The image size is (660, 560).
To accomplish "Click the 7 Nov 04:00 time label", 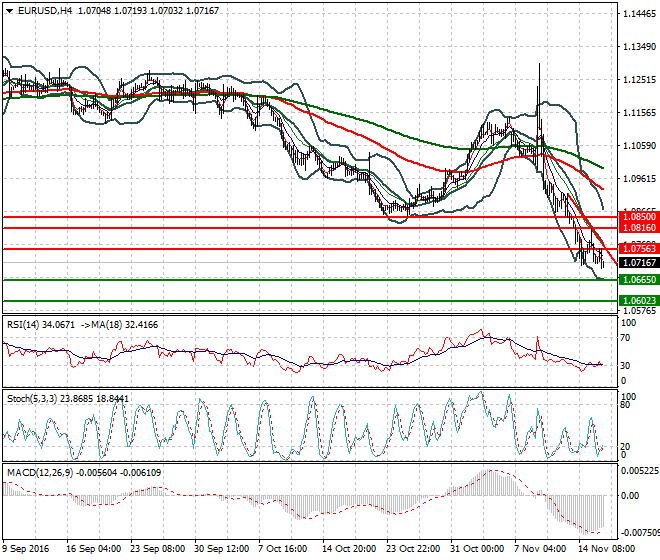I will coord(540,549).
